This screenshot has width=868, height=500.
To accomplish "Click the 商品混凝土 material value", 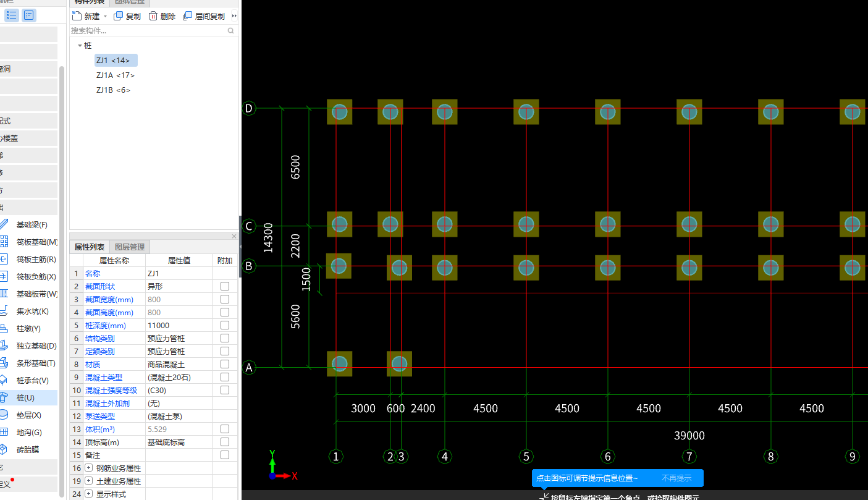I will (x=179, y=364).
